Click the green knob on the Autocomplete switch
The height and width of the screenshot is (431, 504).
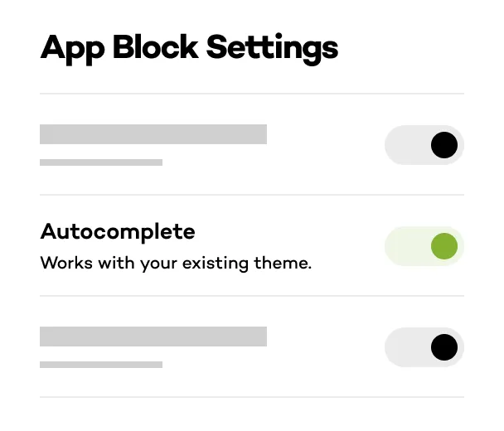pyautogui.click(x=444, y=246)
